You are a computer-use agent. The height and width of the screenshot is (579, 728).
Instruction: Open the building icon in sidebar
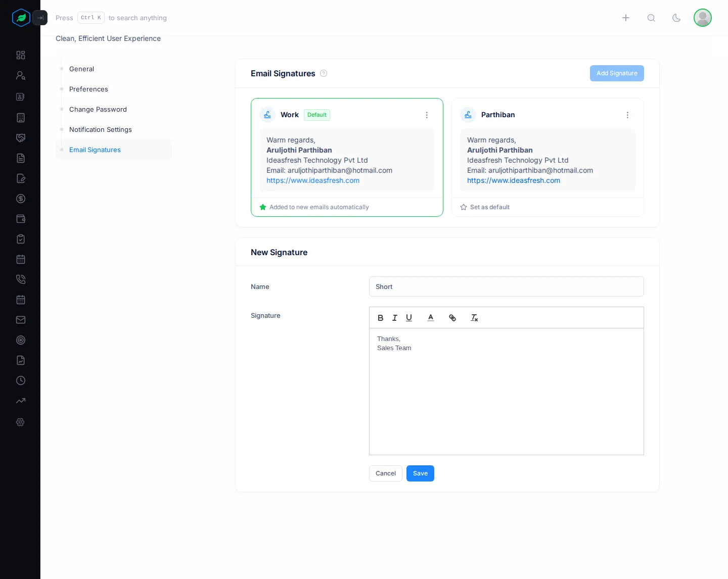(x=21, y=118)
